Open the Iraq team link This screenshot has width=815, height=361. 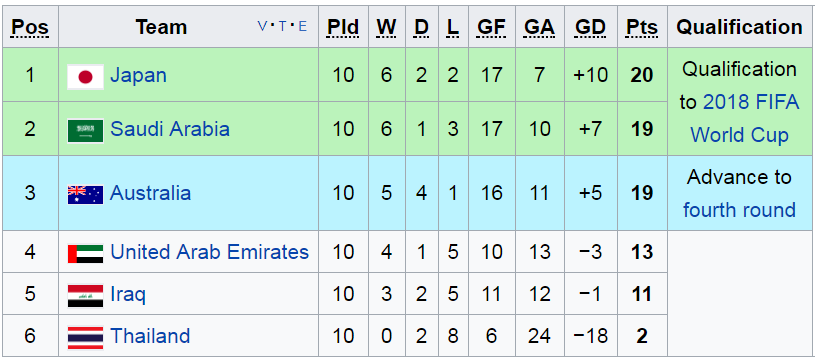coord(128,295)
